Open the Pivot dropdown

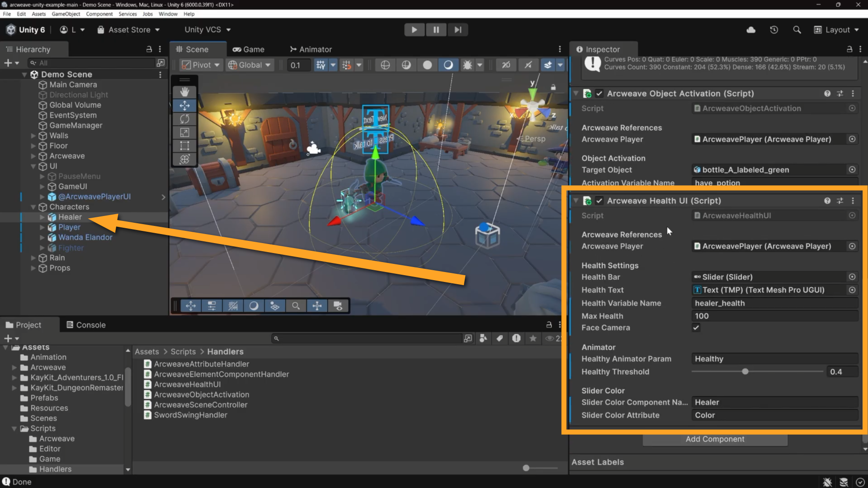point(200,65)
